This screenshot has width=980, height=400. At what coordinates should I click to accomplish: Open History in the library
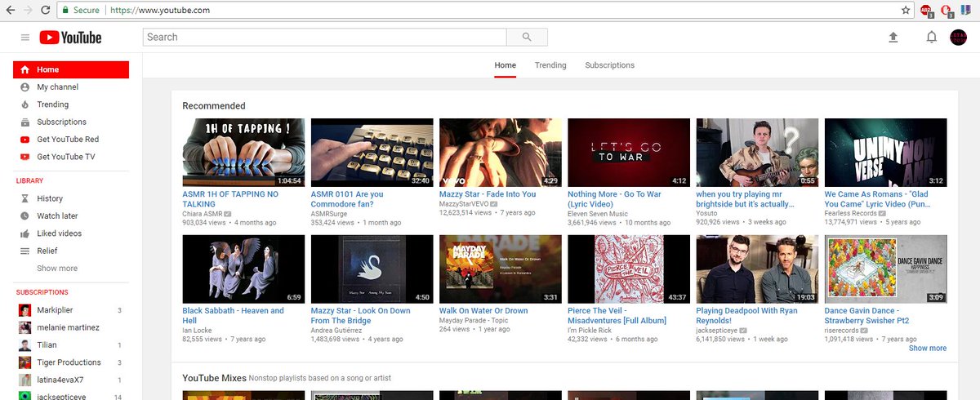tap(71, 198)
